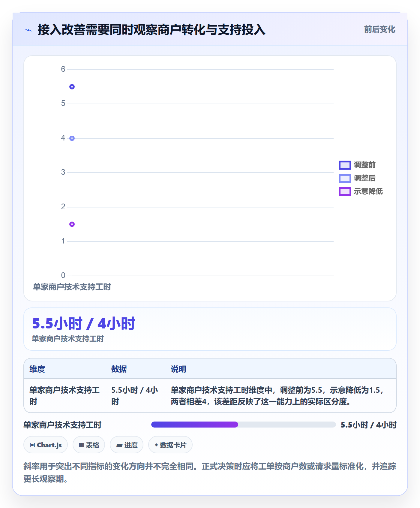Click the 5.5 data point on the chart
Image resolution: width=420 pixels, height=508 pixels.
click(72, 87)
